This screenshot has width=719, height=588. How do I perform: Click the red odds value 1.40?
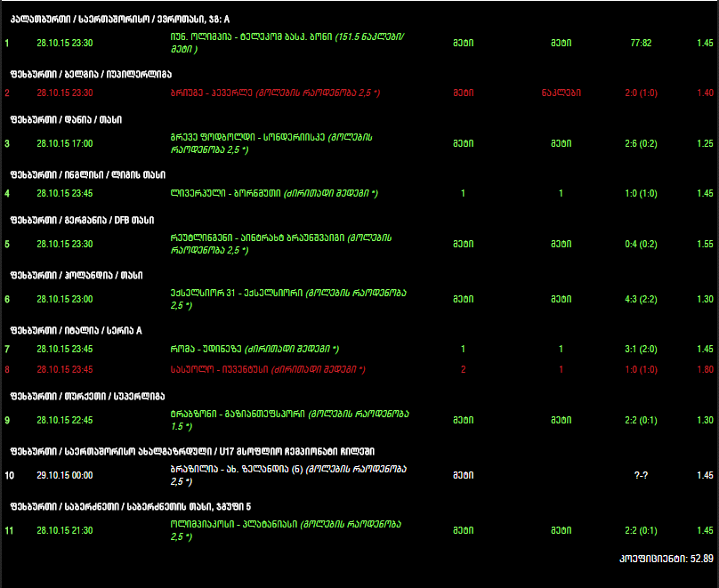[705, 93]
